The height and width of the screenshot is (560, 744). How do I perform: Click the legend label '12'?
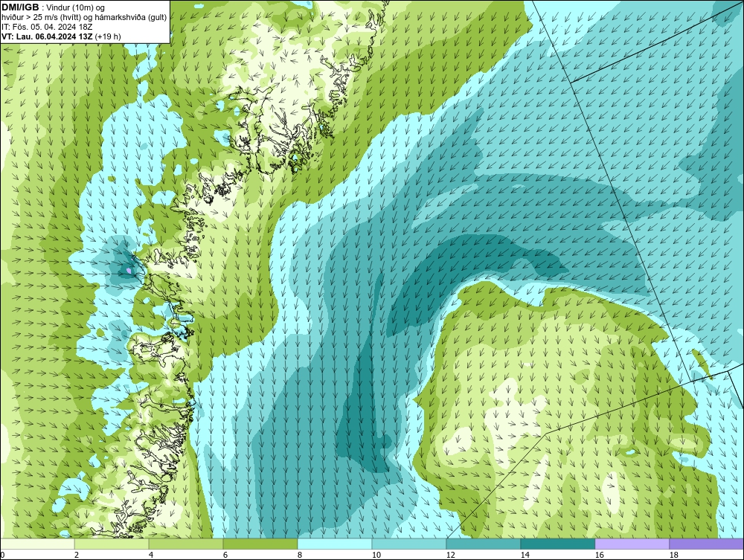[450, 555]
